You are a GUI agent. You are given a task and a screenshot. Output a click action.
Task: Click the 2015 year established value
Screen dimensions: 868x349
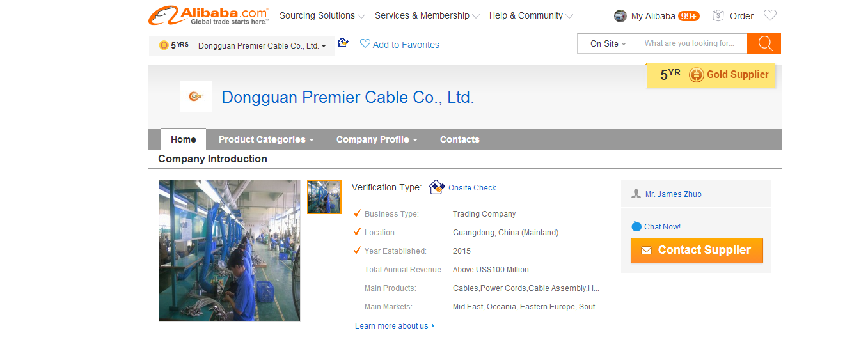click(x=462, y=251)
